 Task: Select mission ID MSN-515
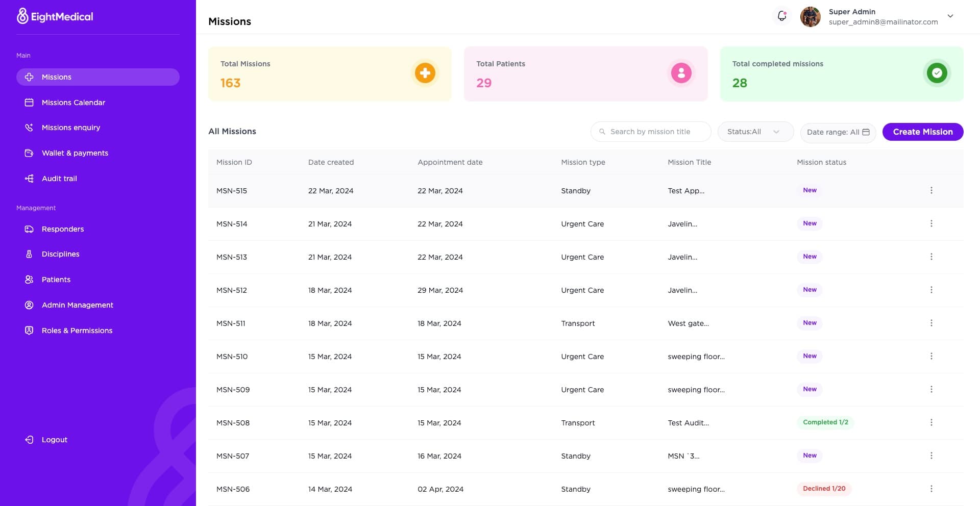click(232, 191)
